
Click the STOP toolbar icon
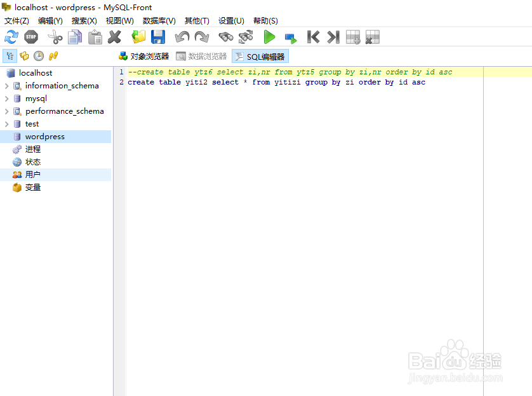31,37
